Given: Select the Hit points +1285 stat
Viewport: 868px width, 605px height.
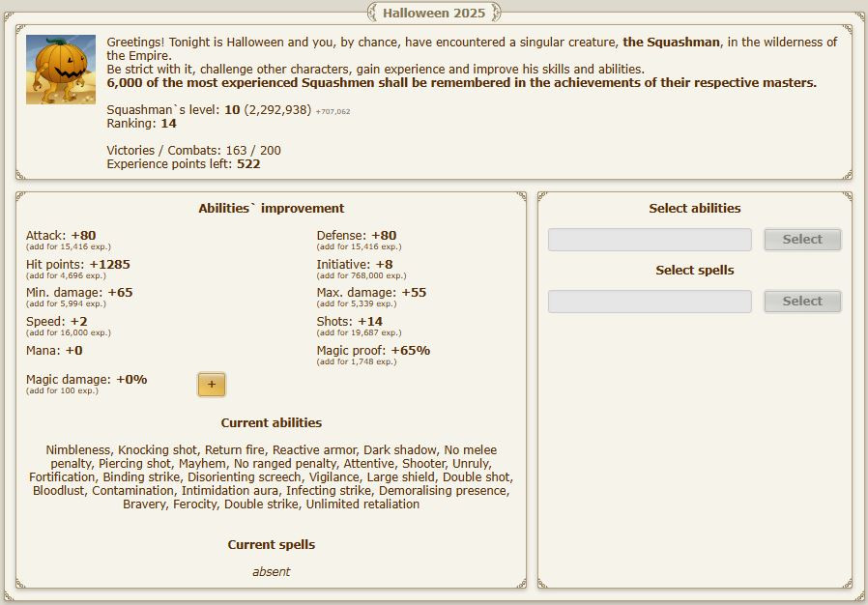Looking at the screenshot, I should 77,264.
